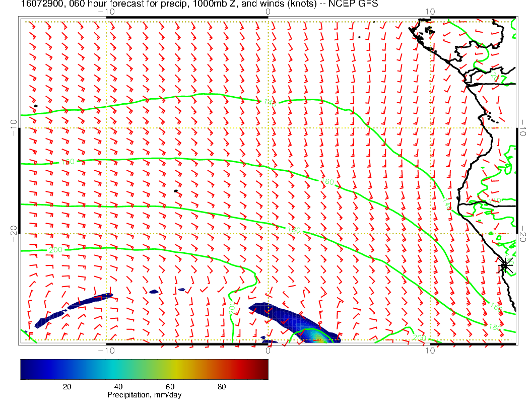Click the island dot at the far-left map edge
The image size is (532, 411).
click(35, 106)
